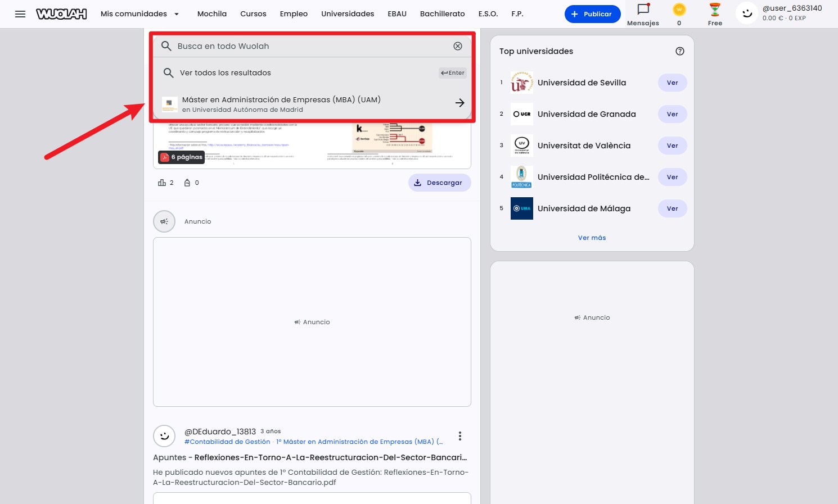Click Universidad de Málaga logo
The image size is (838, 504).
click(x=521, y=208)
